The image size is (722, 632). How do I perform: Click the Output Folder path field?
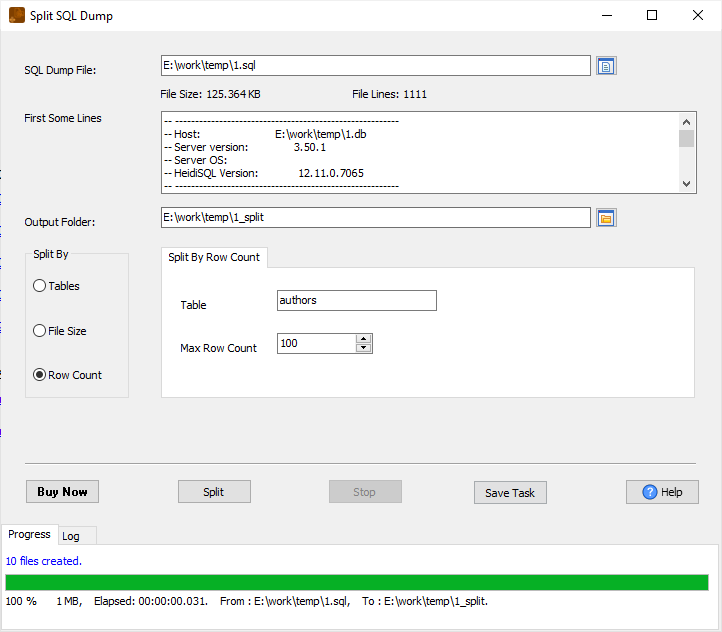point(376,217)
